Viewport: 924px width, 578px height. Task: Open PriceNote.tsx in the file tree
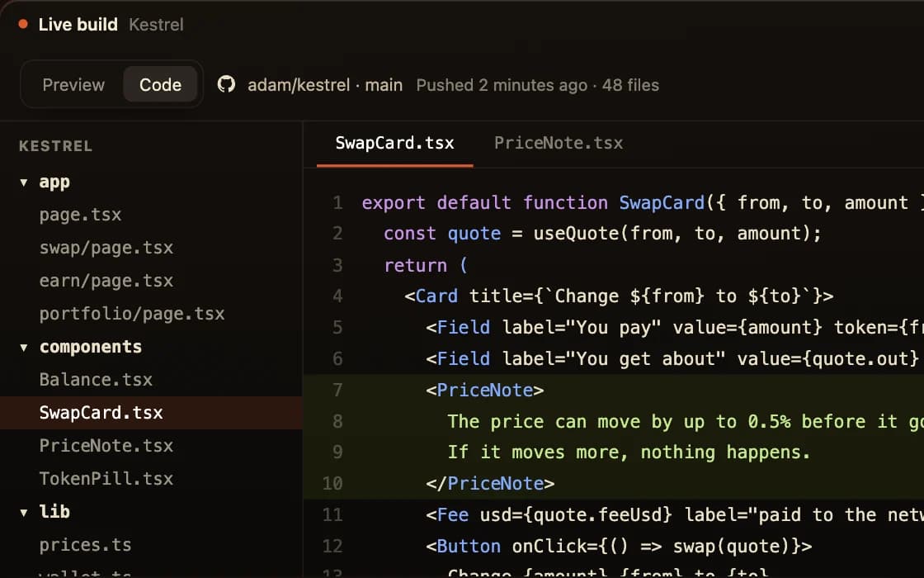coord(106,446)
